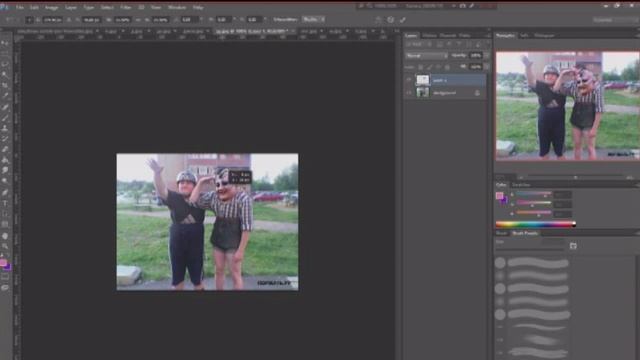
Task: Toggle the Brush panel icon
Action: (x=573, y=246)
